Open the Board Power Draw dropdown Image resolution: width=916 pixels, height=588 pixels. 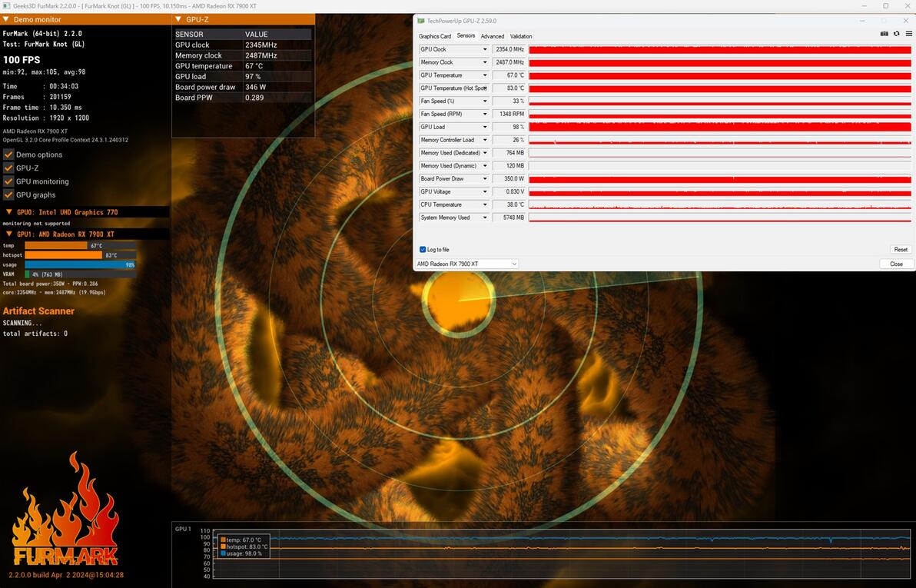(484, 179)
